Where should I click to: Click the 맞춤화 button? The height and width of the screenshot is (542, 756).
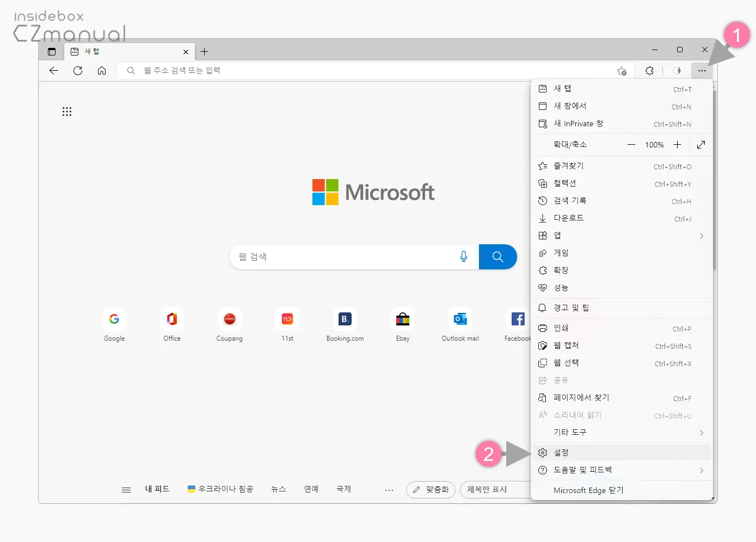click(431, 490)
